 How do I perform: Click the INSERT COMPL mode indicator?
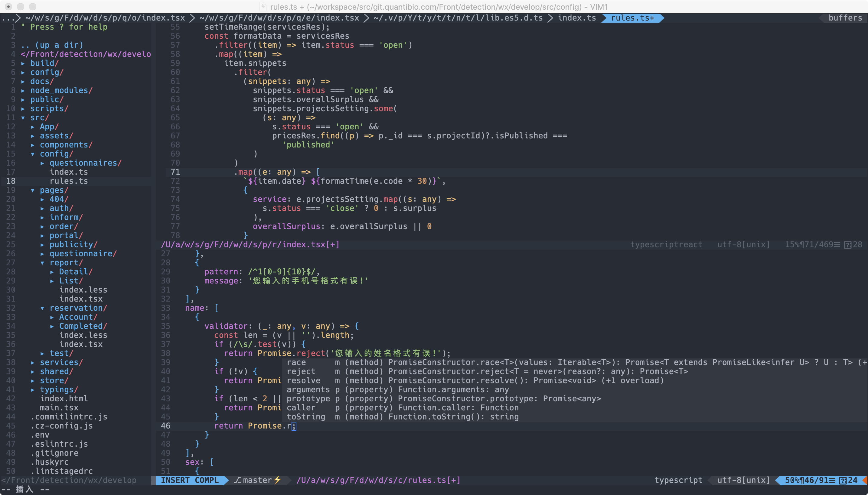[190, 480]
